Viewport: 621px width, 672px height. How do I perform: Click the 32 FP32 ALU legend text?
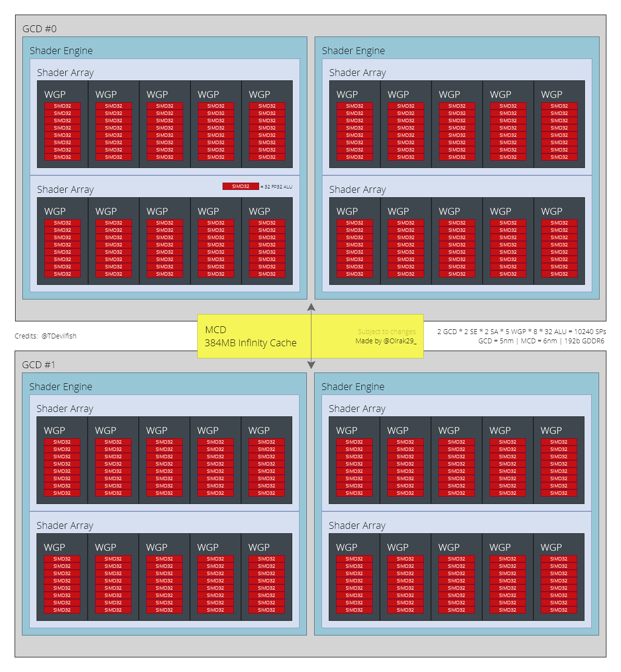(277, 187)
